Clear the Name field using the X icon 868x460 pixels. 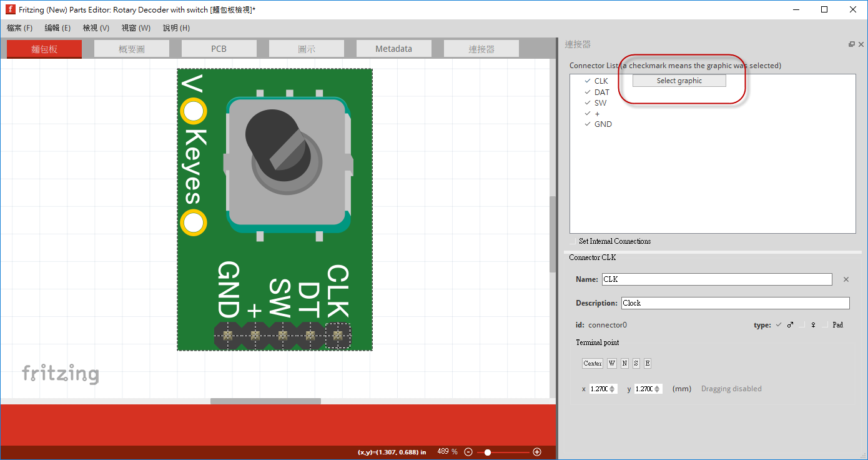point(846,279)
